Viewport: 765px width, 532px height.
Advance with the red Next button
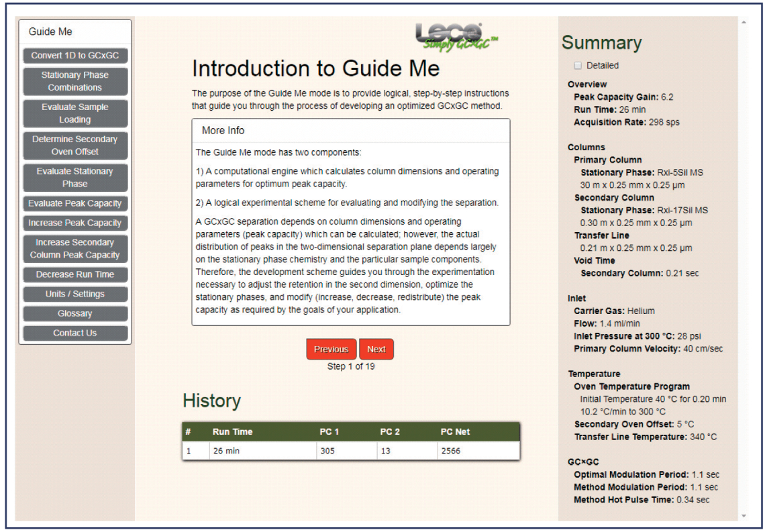point(376,349)
